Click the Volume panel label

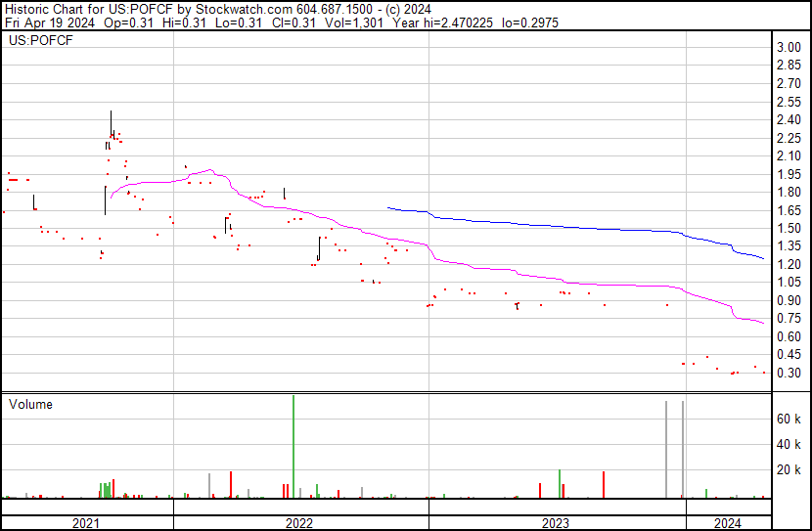[x=30, y=404]
